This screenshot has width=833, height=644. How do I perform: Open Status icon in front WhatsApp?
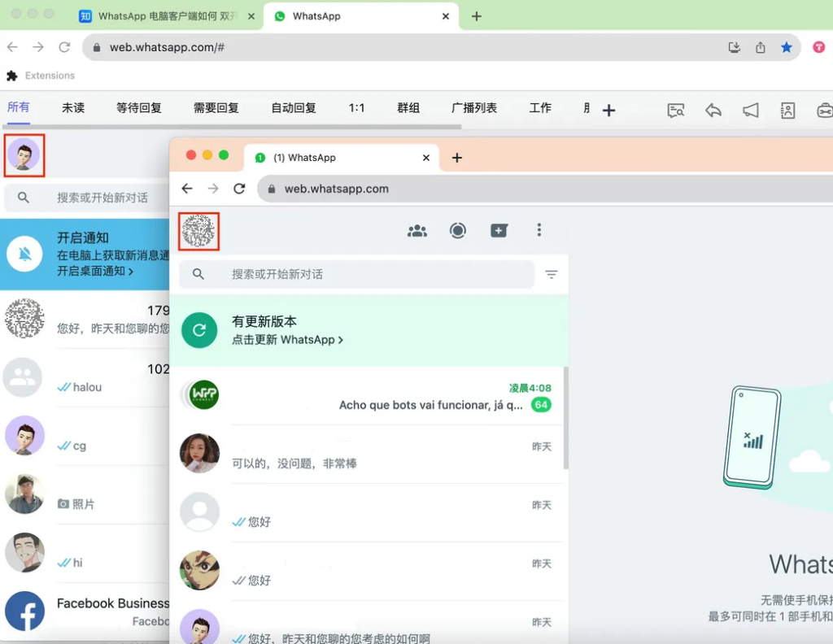coord(457,230)
